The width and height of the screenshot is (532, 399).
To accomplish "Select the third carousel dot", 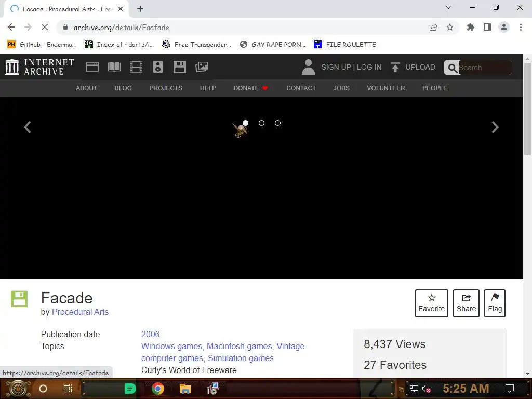I will click(x=277, y=123).
